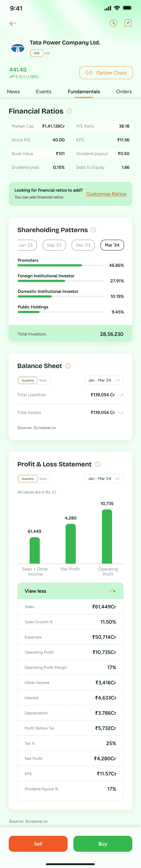Open the Financial Ratios info icon

tap(70, 111)
